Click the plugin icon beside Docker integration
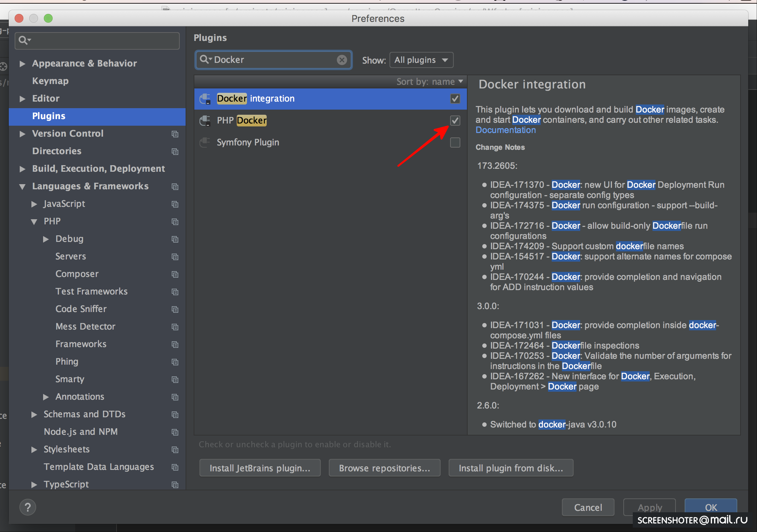 [205, 99]
